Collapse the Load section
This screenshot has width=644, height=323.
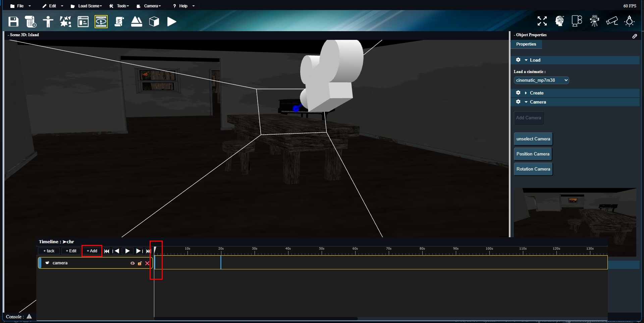pyautogui.click(x=535, y=60)
